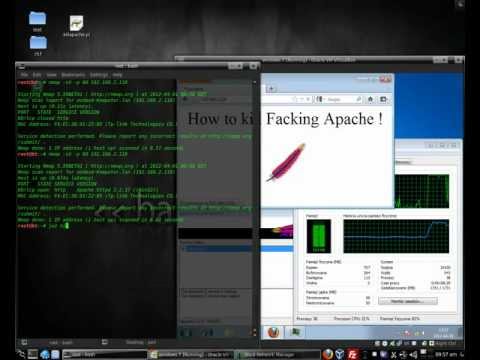Image resolution: width=480 pixels, height=360 pixels.
Task: Expand the search engine dropdown in Firefox
Action: [320, 99]
